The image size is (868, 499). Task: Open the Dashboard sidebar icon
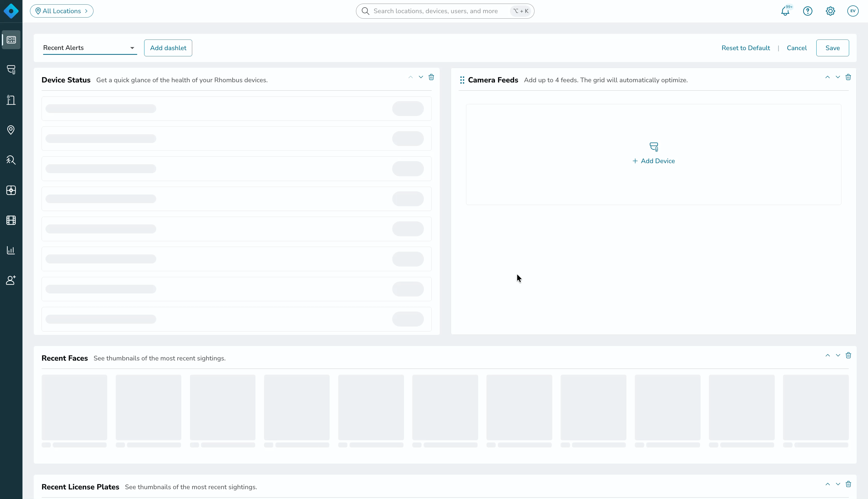click(11, 40)
